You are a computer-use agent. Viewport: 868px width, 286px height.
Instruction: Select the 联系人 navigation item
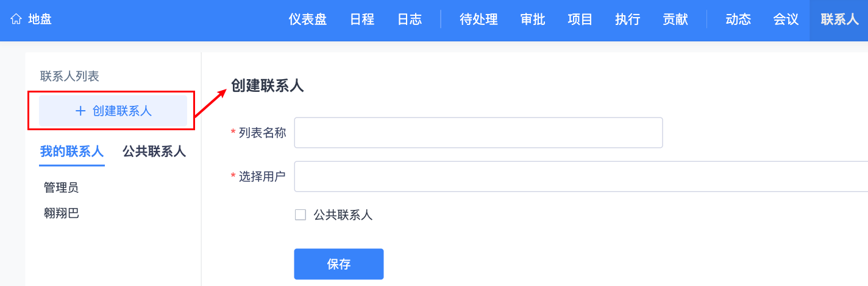point(839,19)
